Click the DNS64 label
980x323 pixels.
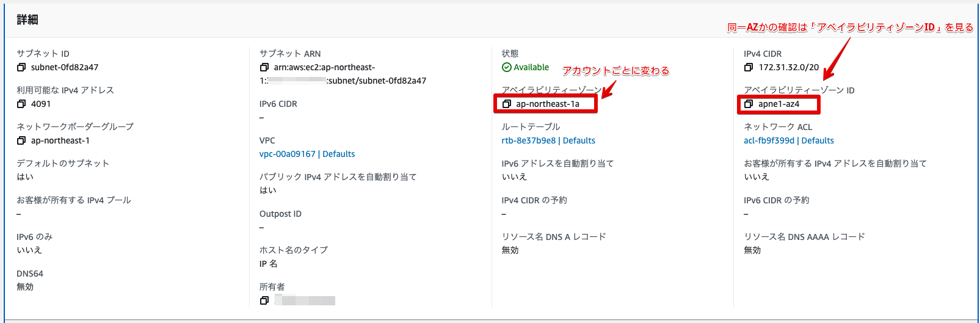(30, 274)
